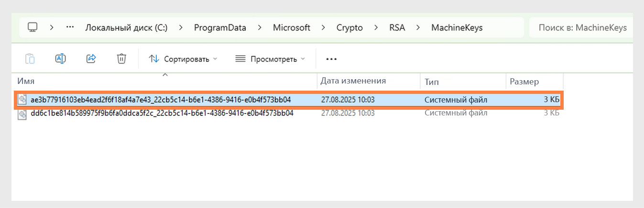Expand the chevron after ProgramData breadcrumb
This screenshot has width=644, height=208.
coord(260,28)
